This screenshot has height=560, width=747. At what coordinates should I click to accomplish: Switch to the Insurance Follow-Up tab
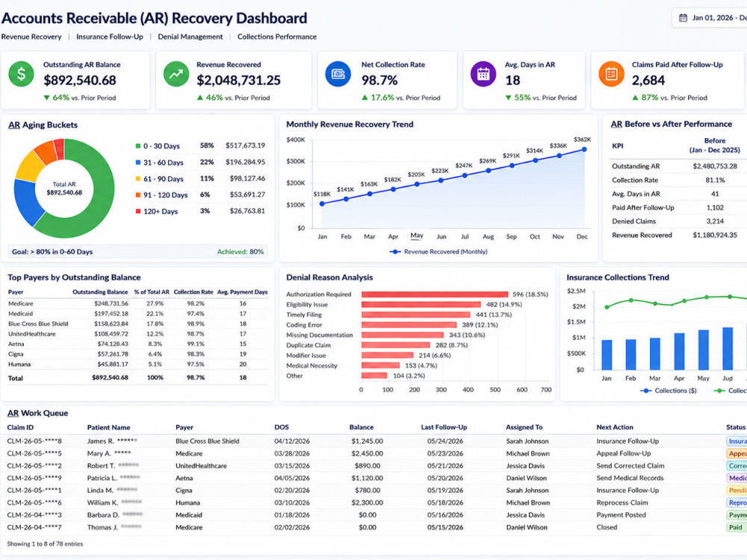pyautogui.click(x=110, y=37)
